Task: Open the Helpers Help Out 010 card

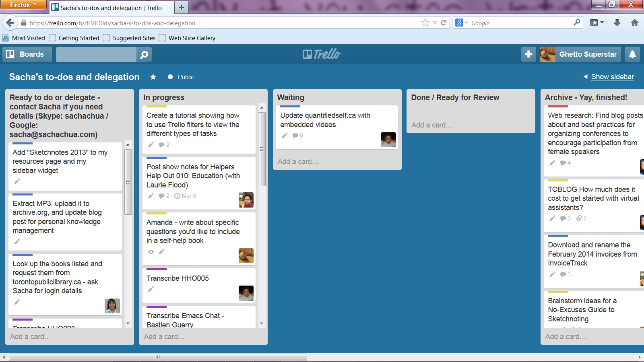Action: 199,183
